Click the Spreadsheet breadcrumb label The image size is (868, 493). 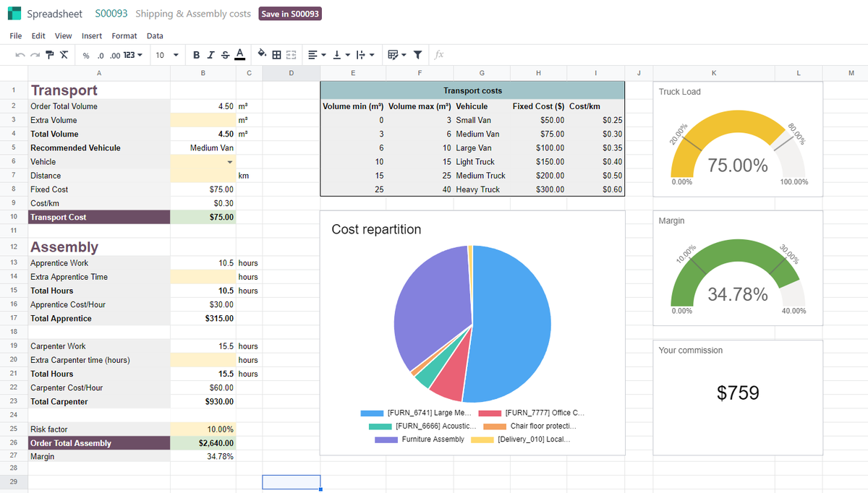point(54,14)
